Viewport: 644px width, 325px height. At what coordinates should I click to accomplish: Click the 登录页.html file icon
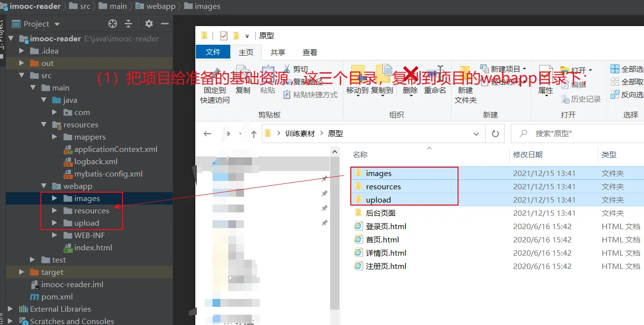tap(358, 226)
